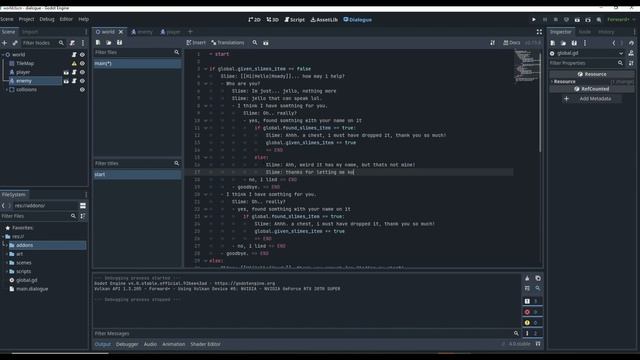Open the Debug menu
The width and height of the screenshot is (640, 360).
47,19
